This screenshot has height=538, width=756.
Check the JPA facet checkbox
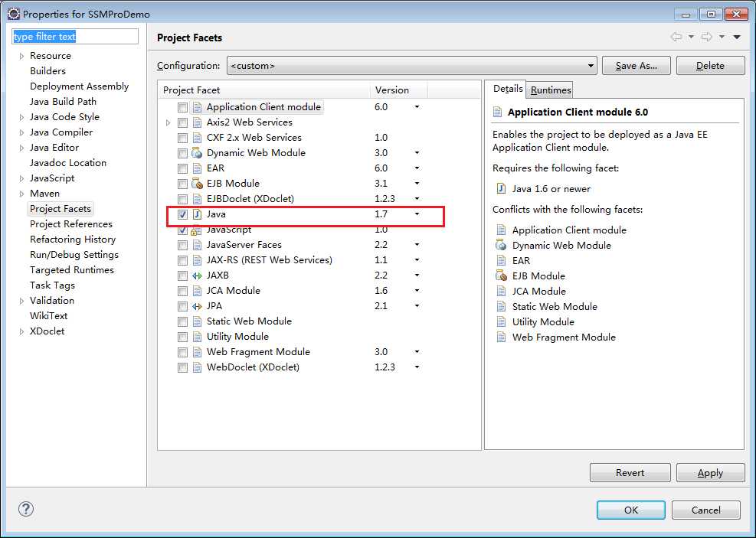click(182, 306)
